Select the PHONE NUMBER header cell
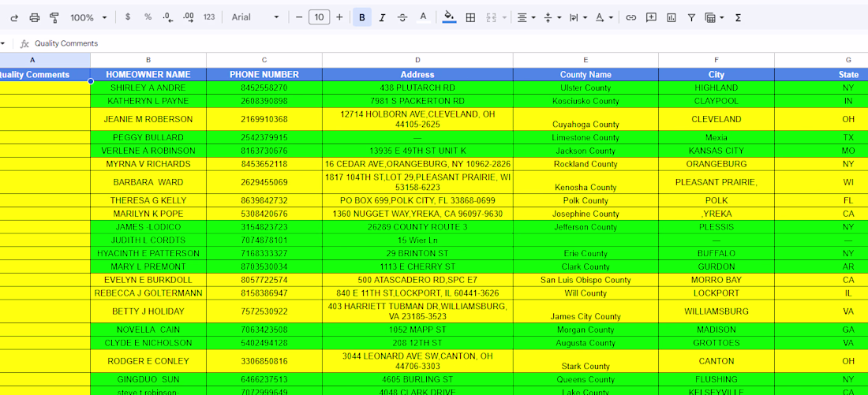The width and height of the screenshot is (868, 395). point(264,74)
